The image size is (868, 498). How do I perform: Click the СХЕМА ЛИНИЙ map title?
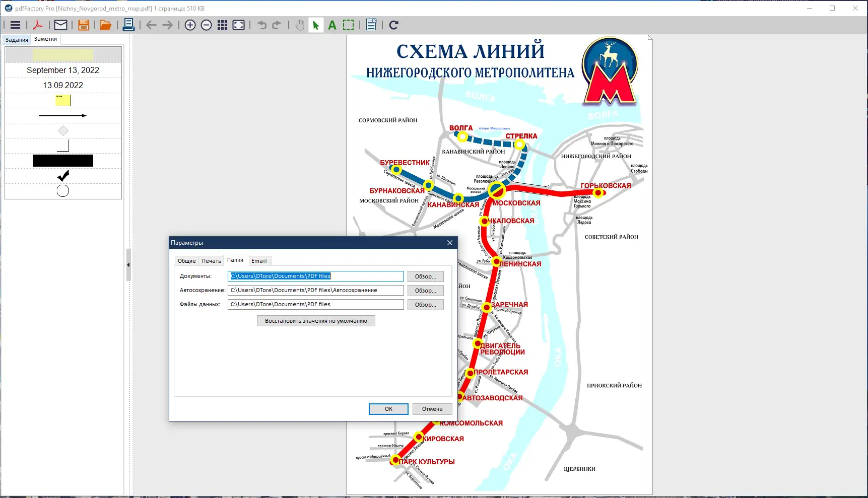(x=471, y=51)
